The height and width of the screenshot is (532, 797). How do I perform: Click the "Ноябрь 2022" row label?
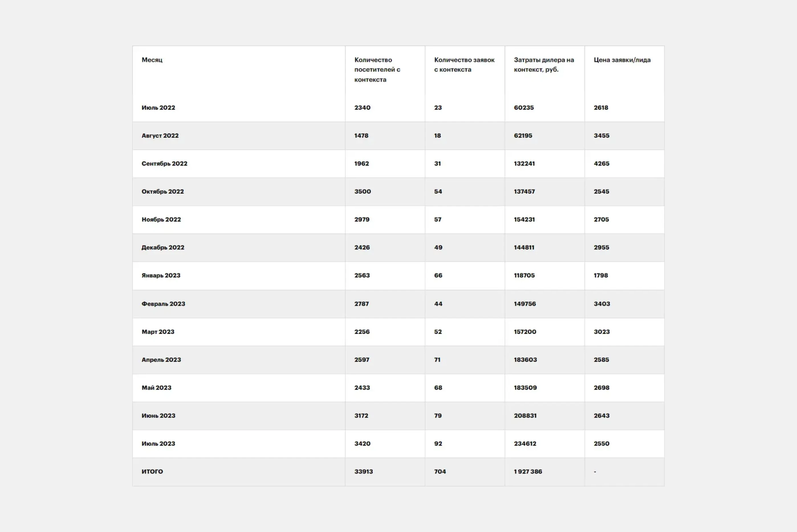click(x=161, y=220)
